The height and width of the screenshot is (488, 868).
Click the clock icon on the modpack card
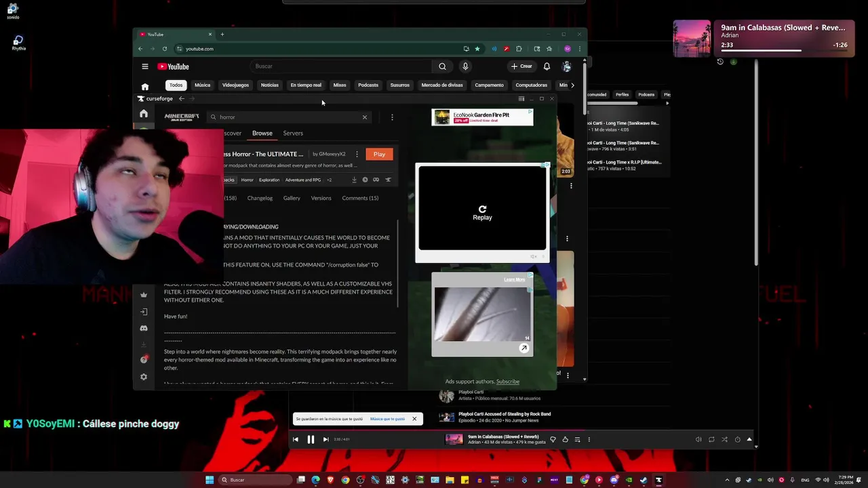tap(365, 180)
